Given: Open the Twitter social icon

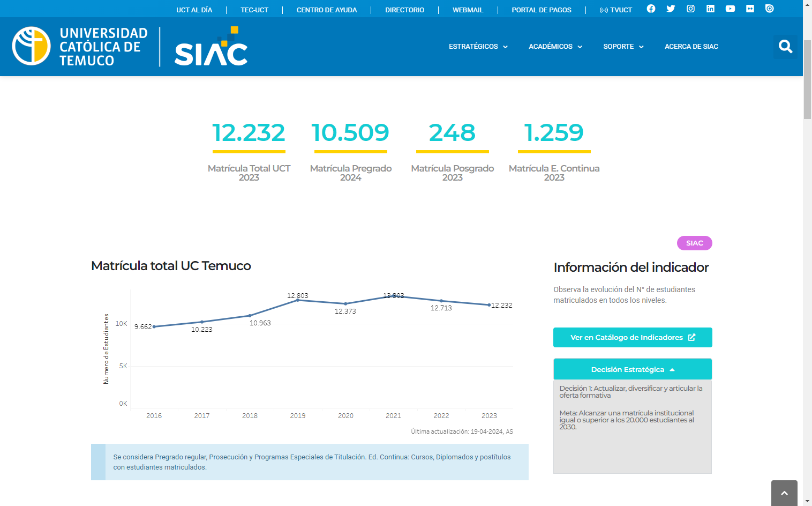Looking at the screenshot, I should tap(671, 9).
